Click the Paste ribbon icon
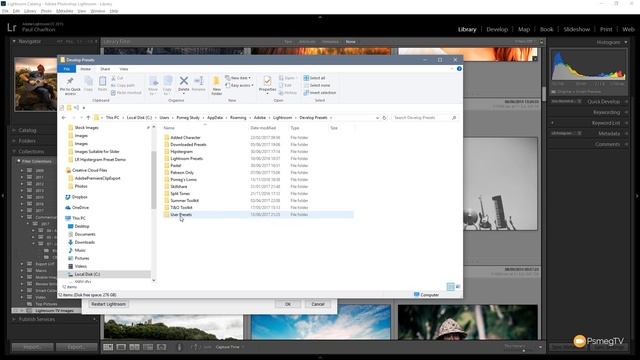The width and height of the screenshot is (640, 360). (x=102, y=84)
